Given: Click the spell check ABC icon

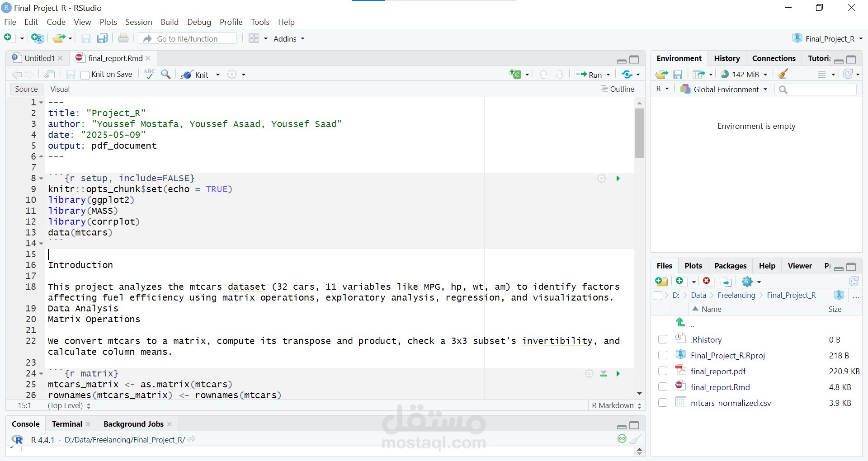Looking at the screenshot, I should [x=149, y=74].
